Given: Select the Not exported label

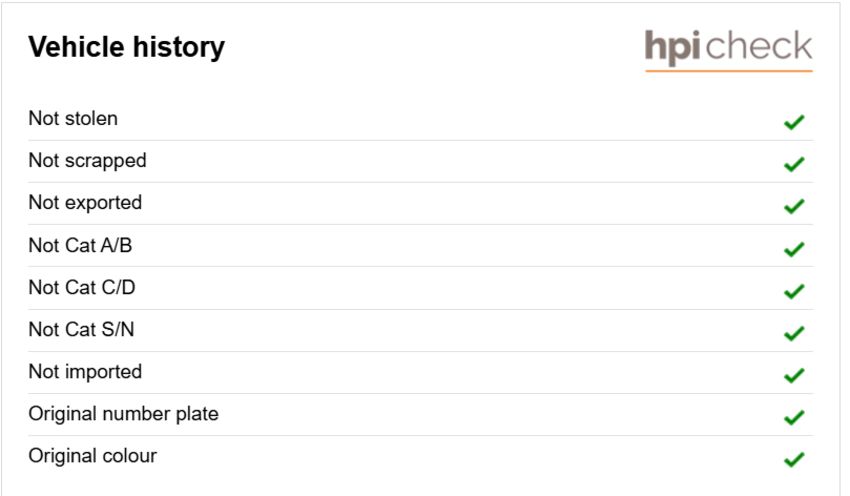Looking at the screenshot, I should click(x=85, y=203).
